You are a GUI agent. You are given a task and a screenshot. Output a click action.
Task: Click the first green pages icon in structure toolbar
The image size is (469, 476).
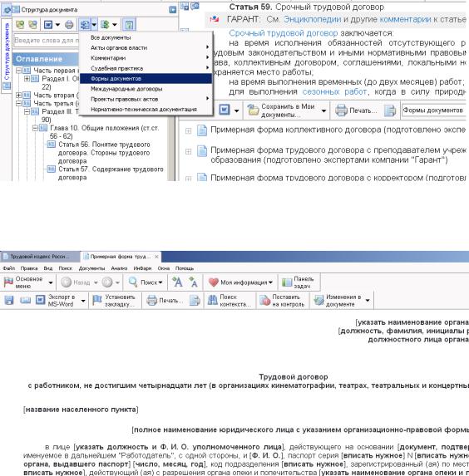coord(20,24)
